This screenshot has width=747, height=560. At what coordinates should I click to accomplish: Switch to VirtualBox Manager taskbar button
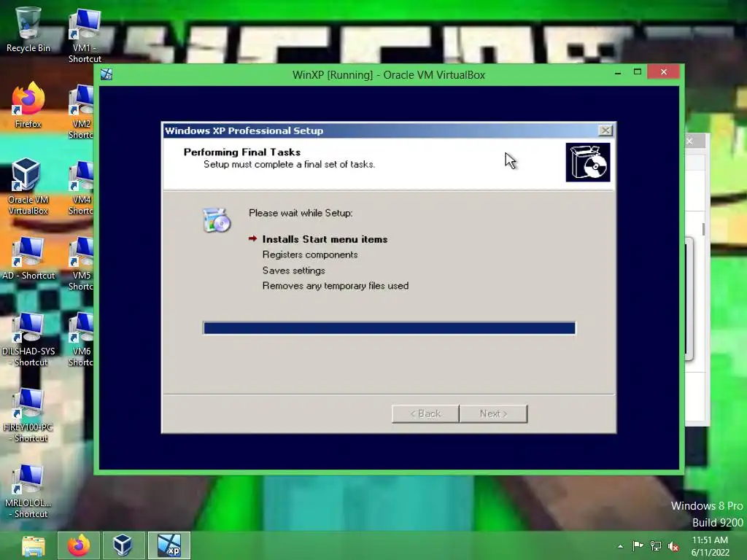(x=123, y=545)
